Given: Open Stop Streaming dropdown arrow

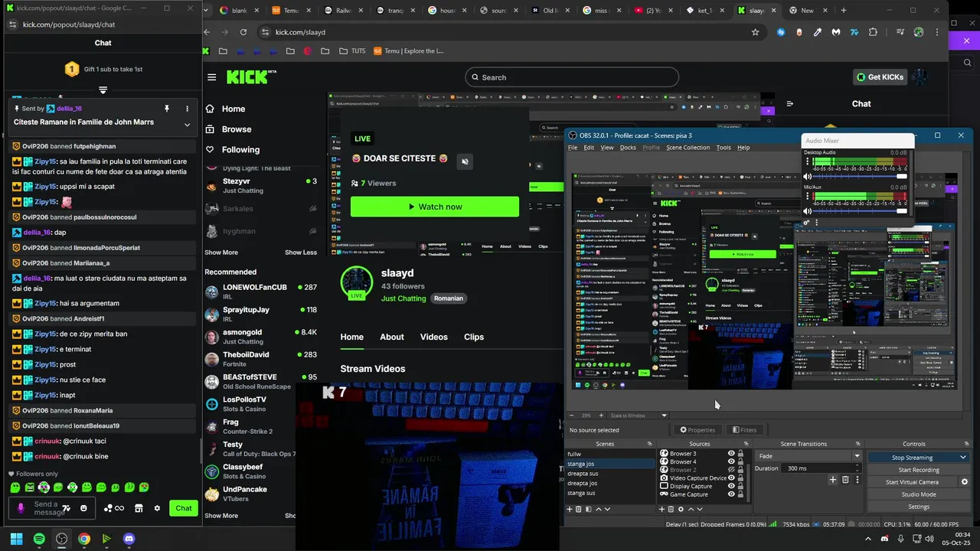Looking at the screenshot, I should tap(963, 458).
